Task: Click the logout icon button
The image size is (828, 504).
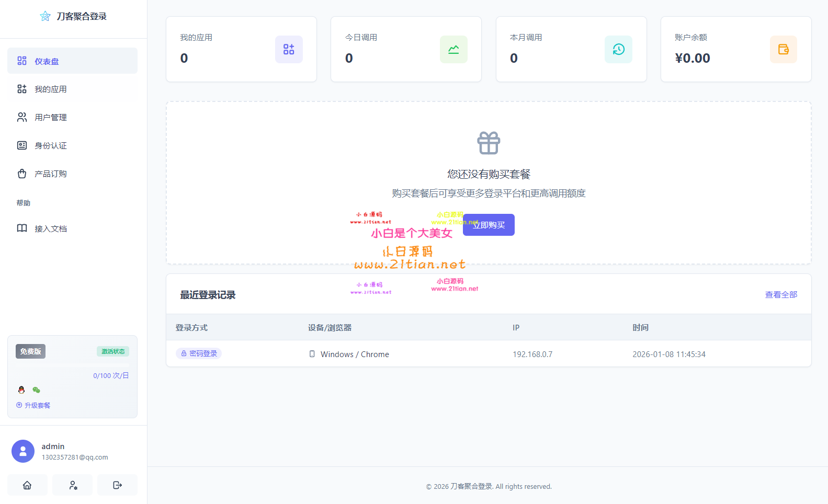Action: click(x=118, y=485)
